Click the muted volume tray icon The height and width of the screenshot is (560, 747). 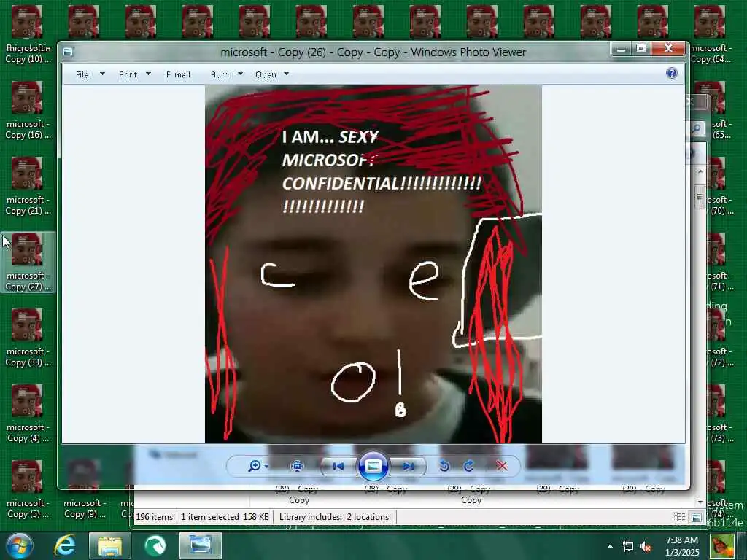tap(646, 547)
